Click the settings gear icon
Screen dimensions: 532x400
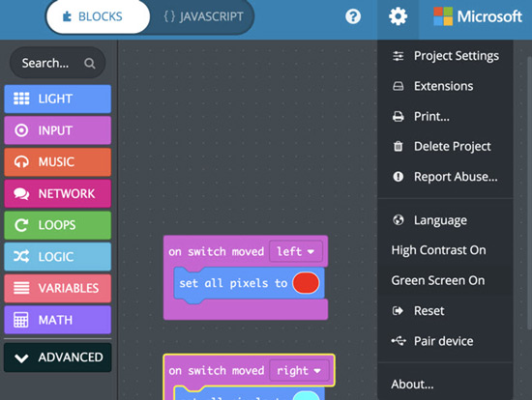[398, 16]
